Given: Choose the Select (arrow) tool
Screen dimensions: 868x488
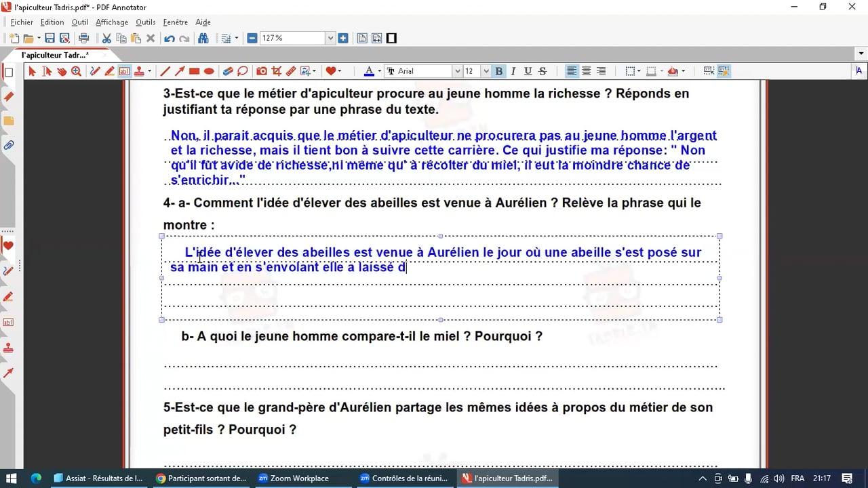Looking at the screenshot, I should tap(32, 71).
